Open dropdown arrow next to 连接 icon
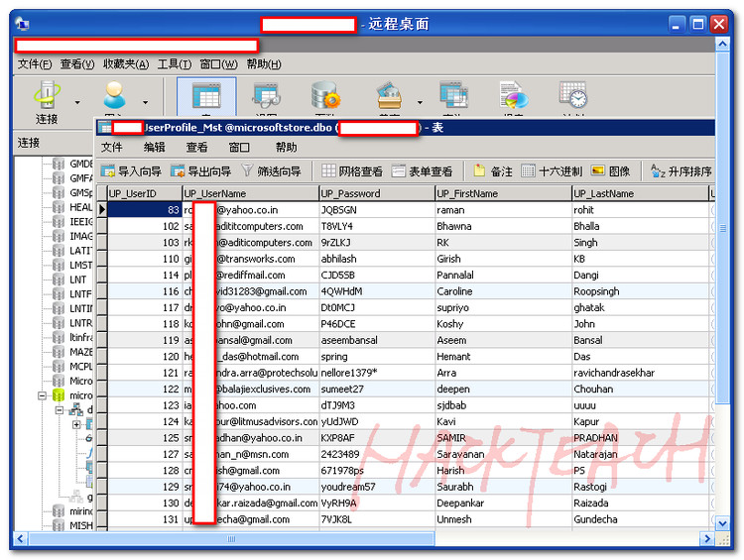This screenshot has width=744, height=560. point(77,102)
